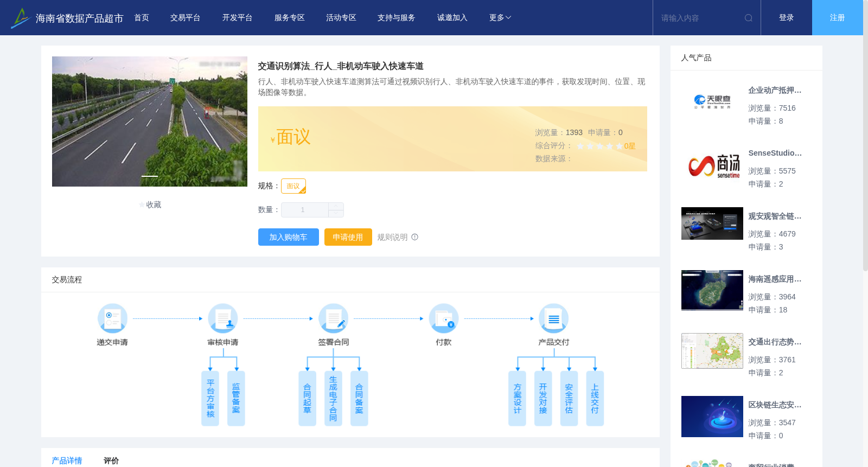
Task: Open the 活动专区 navigation item
Action: click(341, 18)
